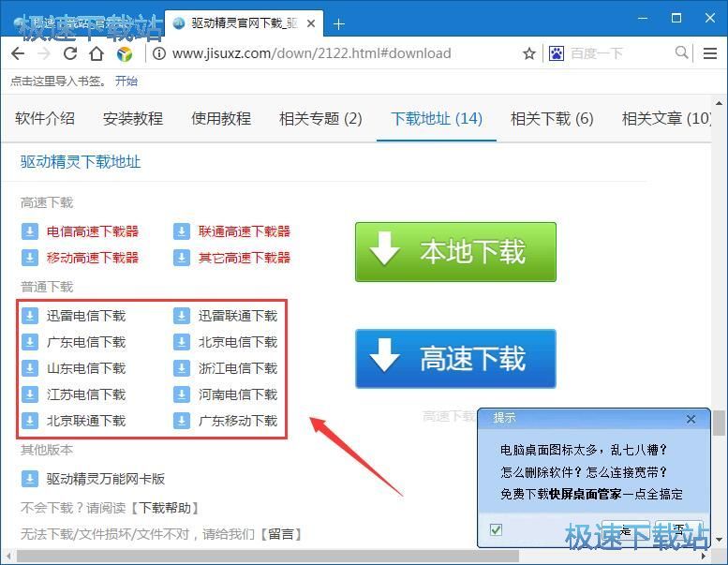Screen dimensions: 728x565
Task: Click the horizontal scrollbar thumb
Action: pyautogui.click(x=267, y=556)
